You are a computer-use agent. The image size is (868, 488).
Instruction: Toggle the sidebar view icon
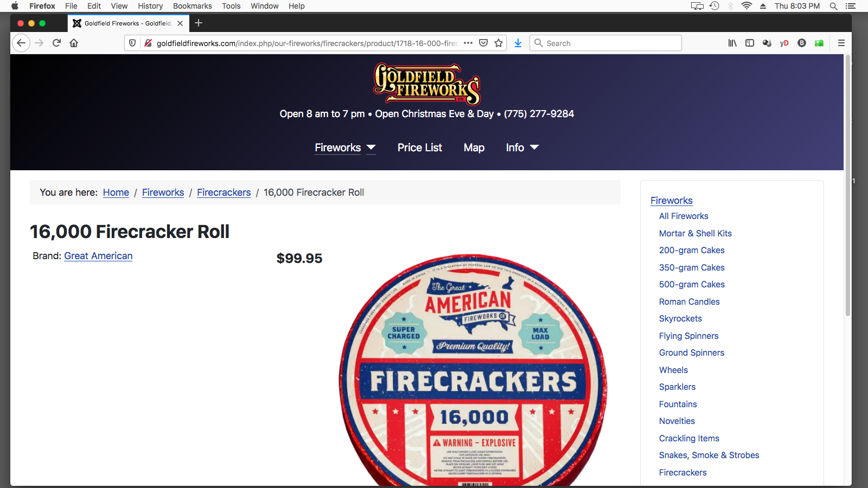point(750,43)
